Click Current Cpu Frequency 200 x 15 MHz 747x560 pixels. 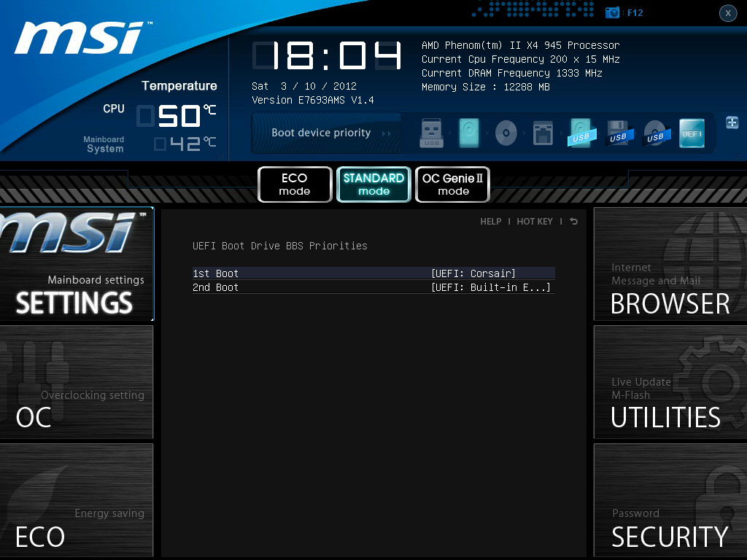tap(520, 59)
